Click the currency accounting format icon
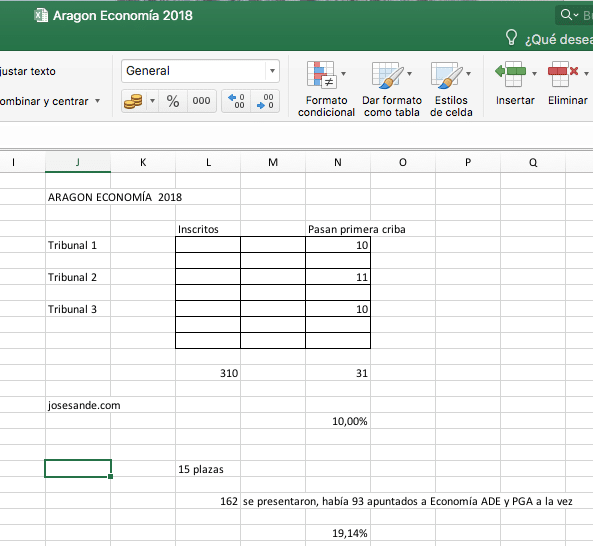The height and width of the screenshot is (546, 593). coord(133,101)
